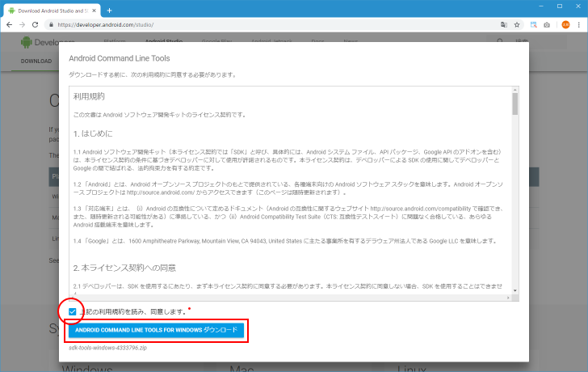Check the agree to terms checkbox
588x372 pixels.
point(73,311)
